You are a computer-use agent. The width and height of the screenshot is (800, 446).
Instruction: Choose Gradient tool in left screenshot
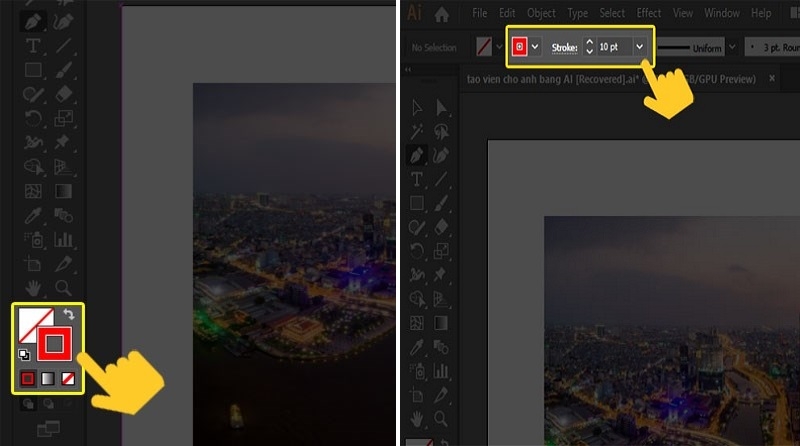(x=63, y=191)
